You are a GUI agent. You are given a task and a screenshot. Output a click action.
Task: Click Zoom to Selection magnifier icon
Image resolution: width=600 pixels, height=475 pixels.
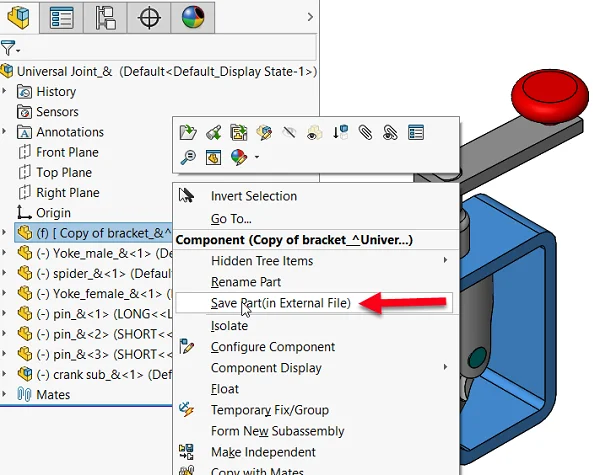(188, 157)
